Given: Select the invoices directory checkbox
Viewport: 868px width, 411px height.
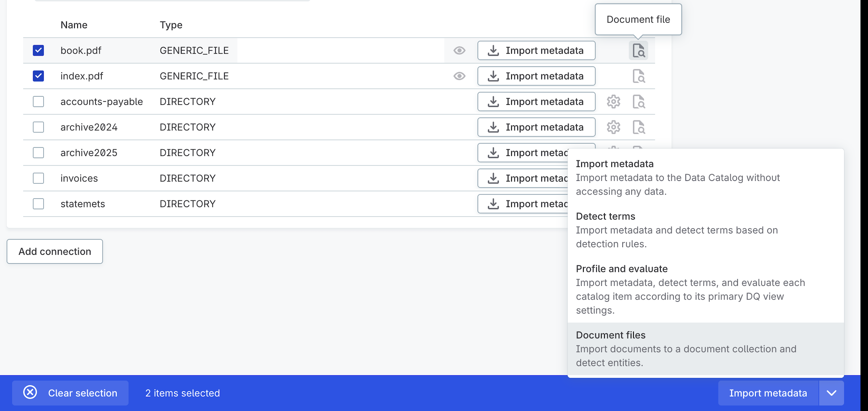Looking at the screenshot, I should [x=38, y=178].
